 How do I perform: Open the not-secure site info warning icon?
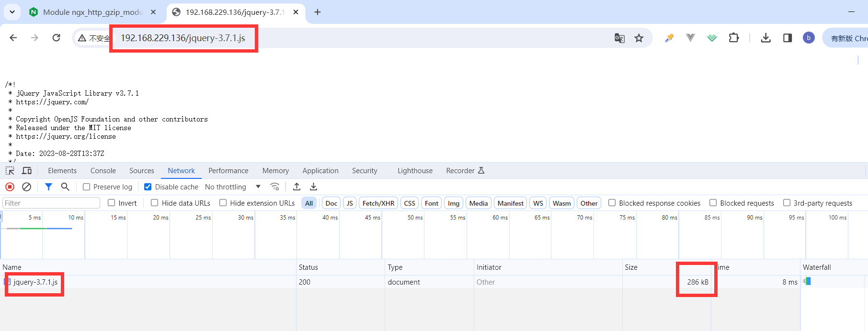click(x=82, y=38)
